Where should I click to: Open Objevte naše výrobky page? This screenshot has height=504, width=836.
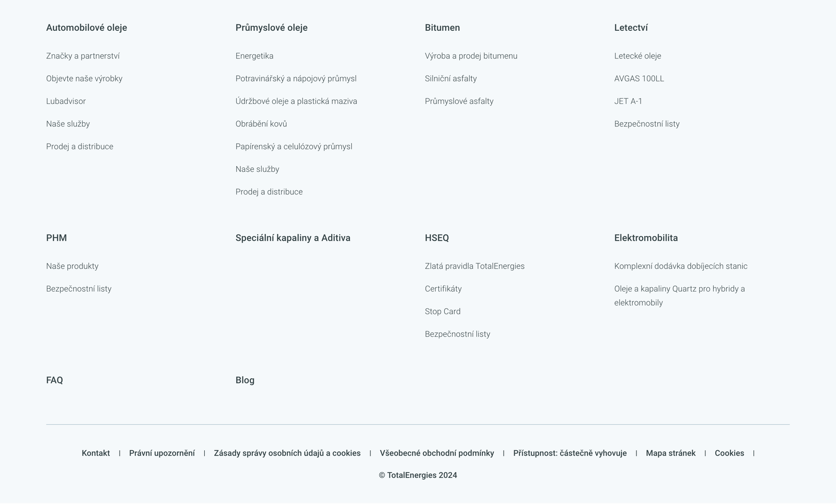click(84, 78)
